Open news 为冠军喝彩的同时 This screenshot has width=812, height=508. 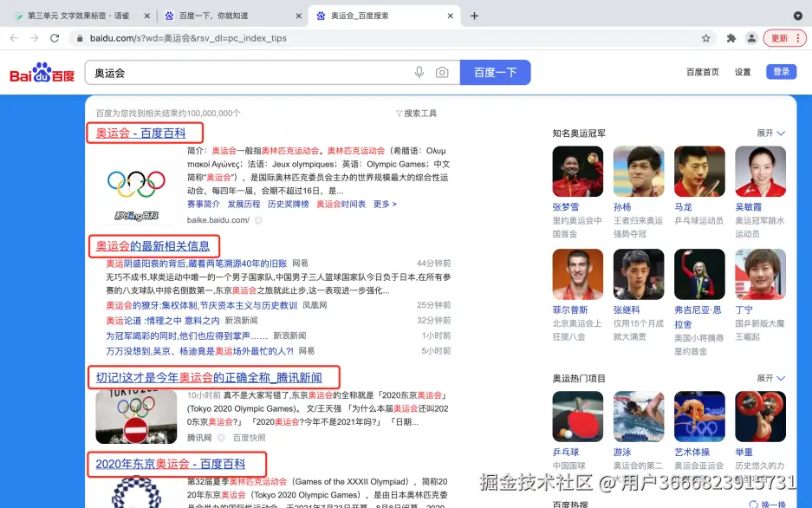[x=187, y=335]
